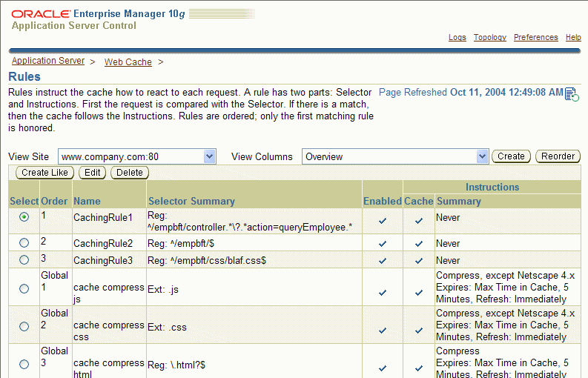Click the Edit button

coord(92,173)
